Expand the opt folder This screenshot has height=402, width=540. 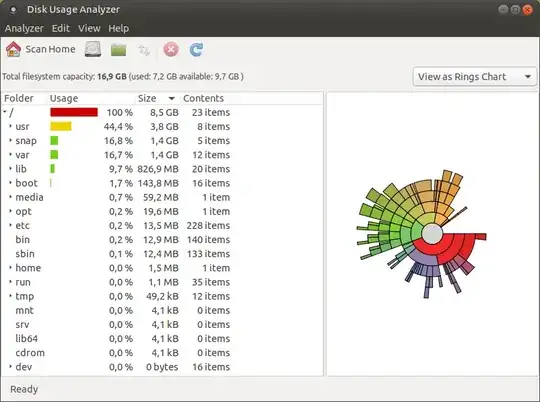tap(11, 211)
